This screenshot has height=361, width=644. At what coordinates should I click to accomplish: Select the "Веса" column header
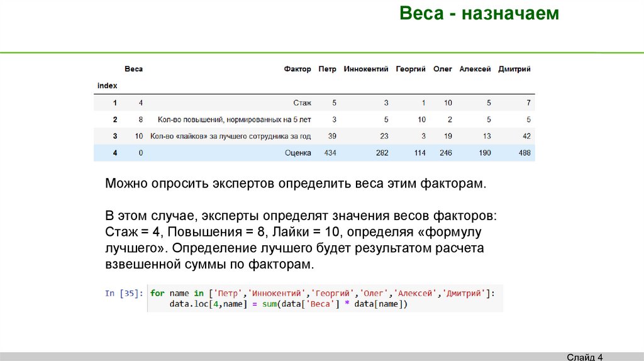[133, 69]
